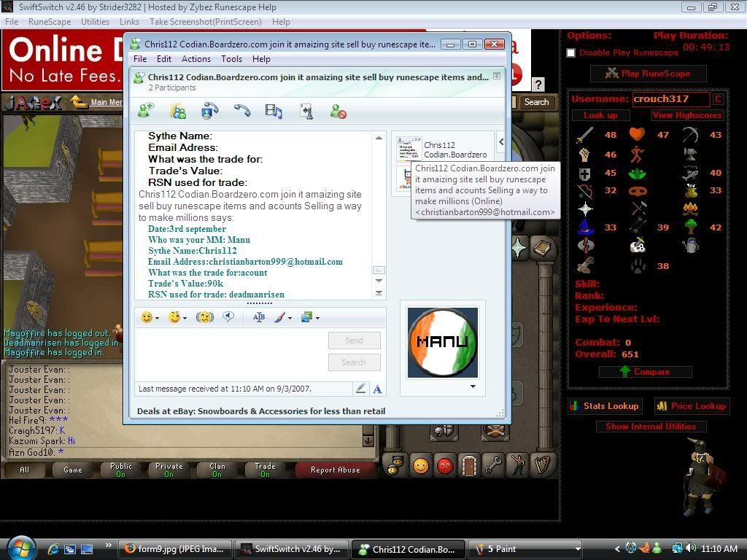Block this contact using the block icon
This screenshot has width=747, height=560.
tap(338, 112)
